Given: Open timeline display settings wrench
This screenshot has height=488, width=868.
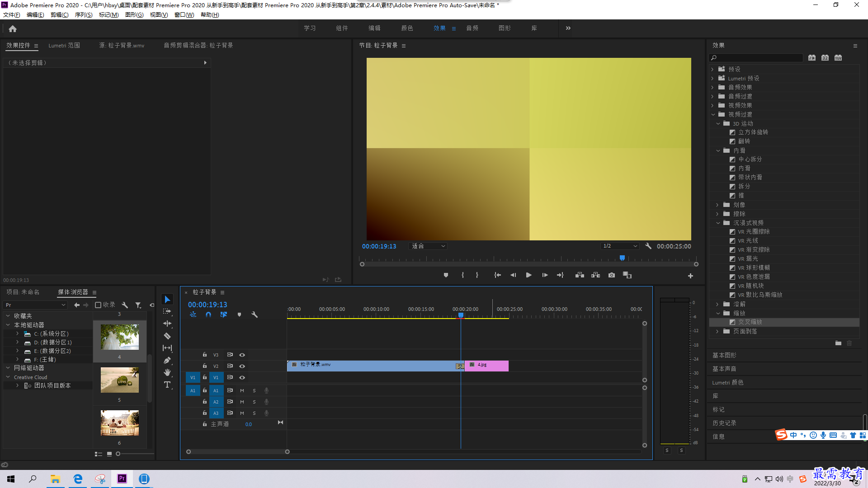Looking at the screenshot, I should pos(255,314).
